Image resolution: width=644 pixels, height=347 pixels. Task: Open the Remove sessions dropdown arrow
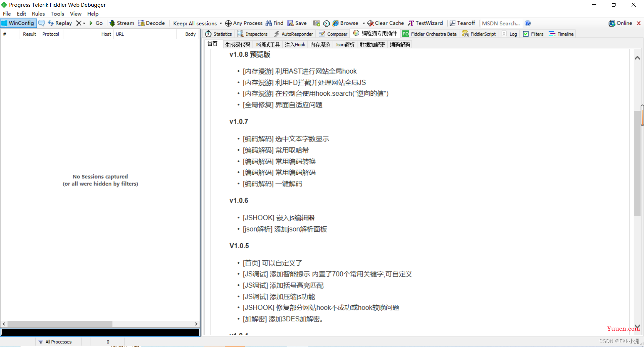tap(84, 23)
